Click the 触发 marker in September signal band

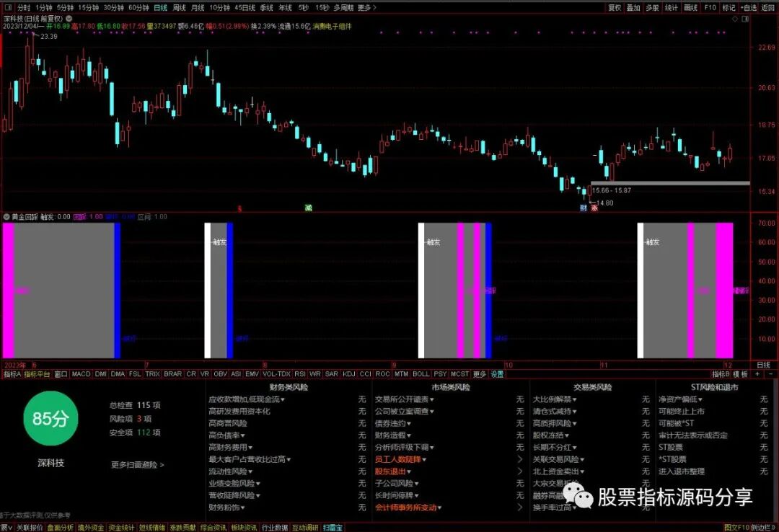433,242
